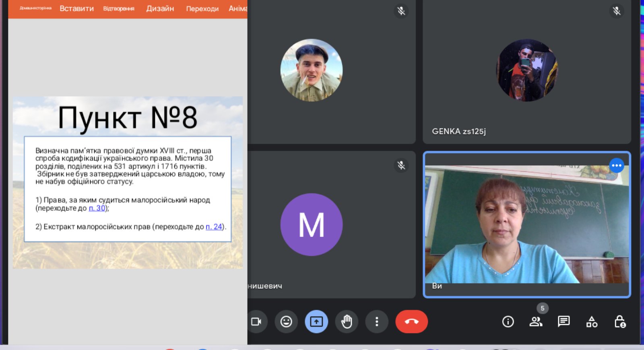The width and height of the screenshot is (644, 350).
Task: Select the purple M avatar
Action: click(312, 224)
